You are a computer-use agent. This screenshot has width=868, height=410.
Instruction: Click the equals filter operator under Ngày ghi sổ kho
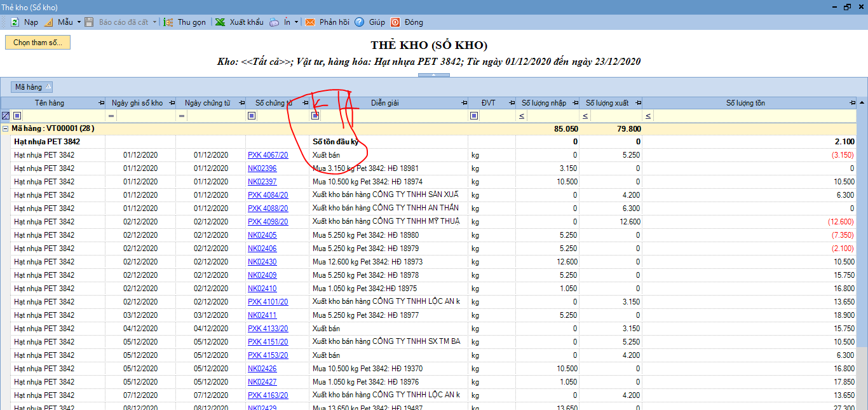click(x=111, y=116)
